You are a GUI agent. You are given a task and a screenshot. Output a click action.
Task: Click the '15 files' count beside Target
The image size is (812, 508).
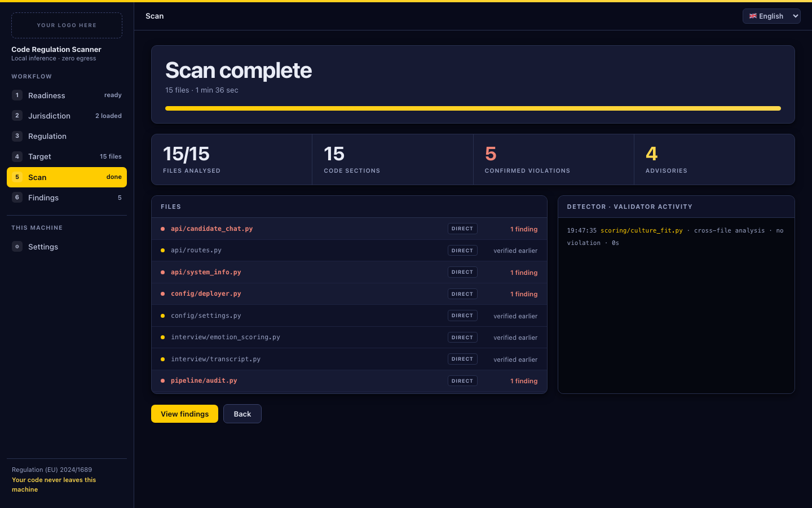point(111,156)
